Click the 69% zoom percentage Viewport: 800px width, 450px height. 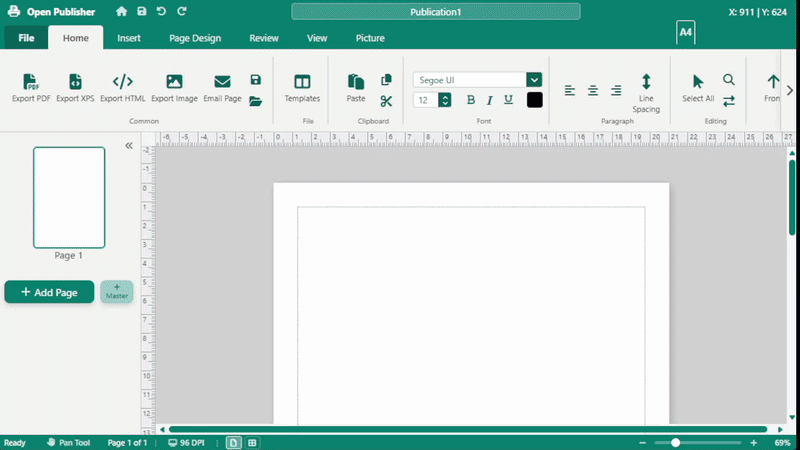782,443
